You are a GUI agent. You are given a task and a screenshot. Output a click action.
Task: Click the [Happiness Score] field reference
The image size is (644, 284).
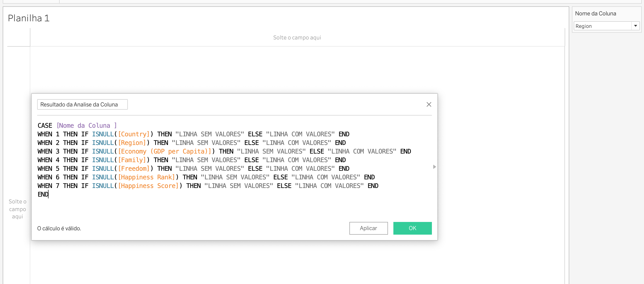[x=148, y=185]
